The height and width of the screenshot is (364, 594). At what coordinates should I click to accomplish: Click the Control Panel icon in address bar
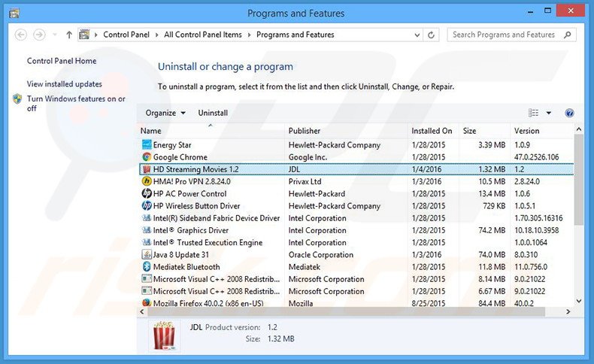click(84, 35)
